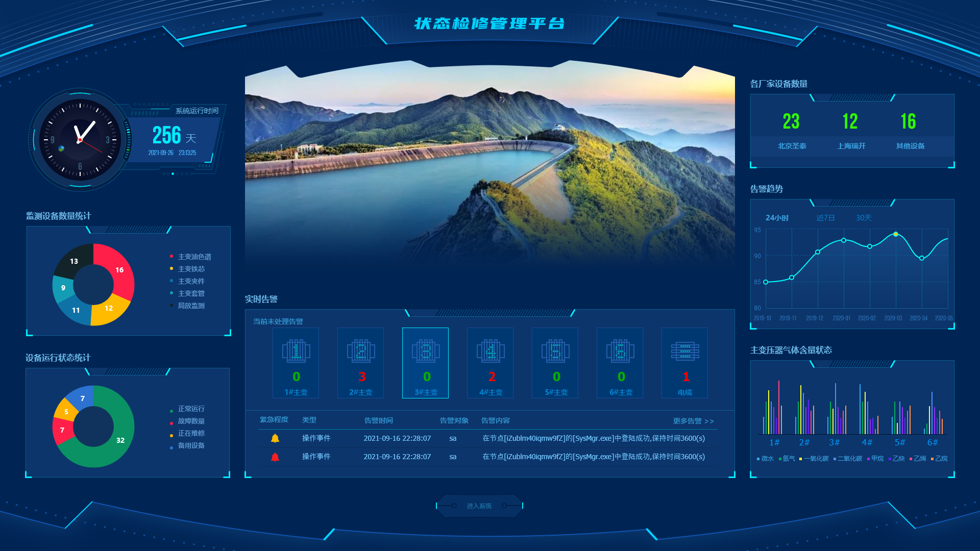The height and width of the screenshot is (551, 980).
Task: Click the 2020-03 trend chart axis label
Action: coord(893,318)
